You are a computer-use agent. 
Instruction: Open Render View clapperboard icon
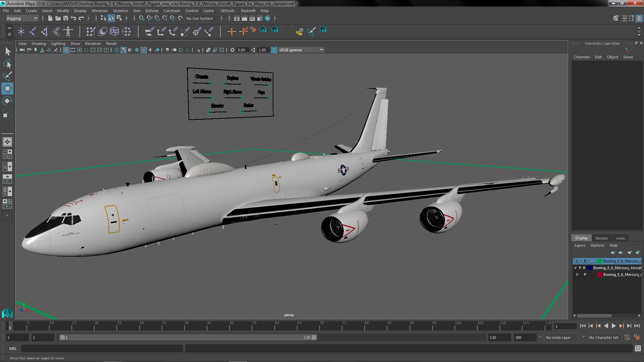coord(237,18)
